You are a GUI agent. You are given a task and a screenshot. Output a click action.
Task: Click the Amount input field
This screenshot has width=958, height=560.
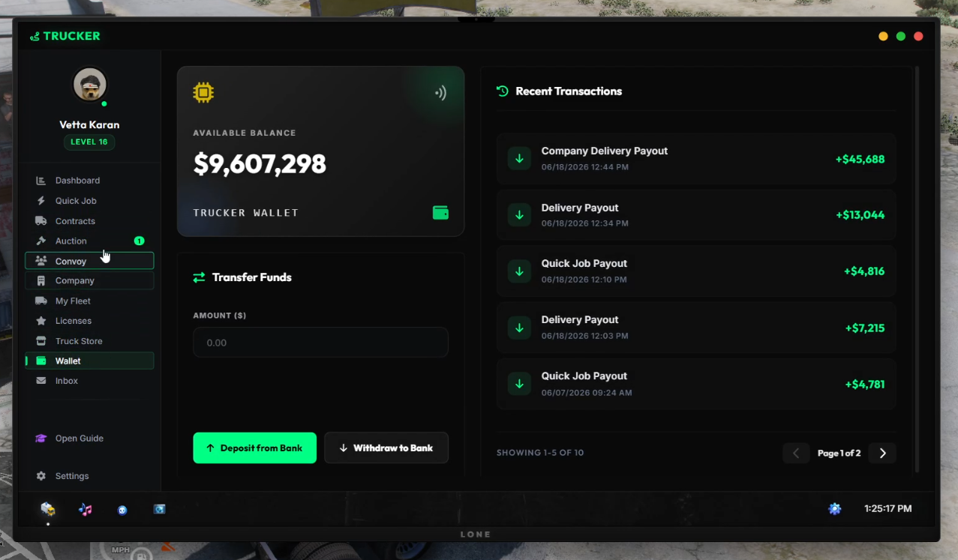pos(320,342)
